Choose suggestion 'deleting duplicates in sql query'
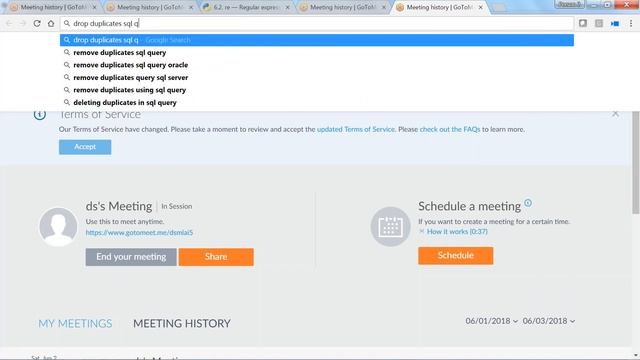This screenshot has height=360, width=640. [x=317, y=102]
